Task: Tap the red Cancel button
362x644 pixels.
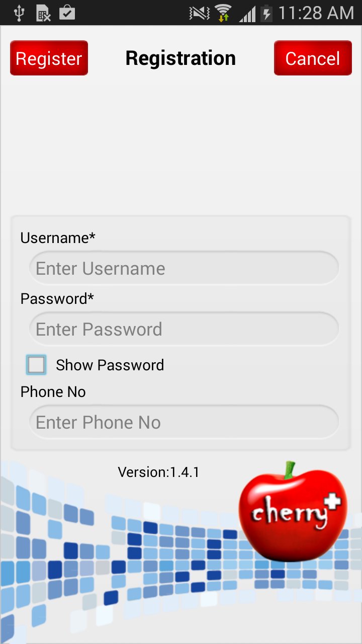Action: pyautogui.click(x=313, y=58)
